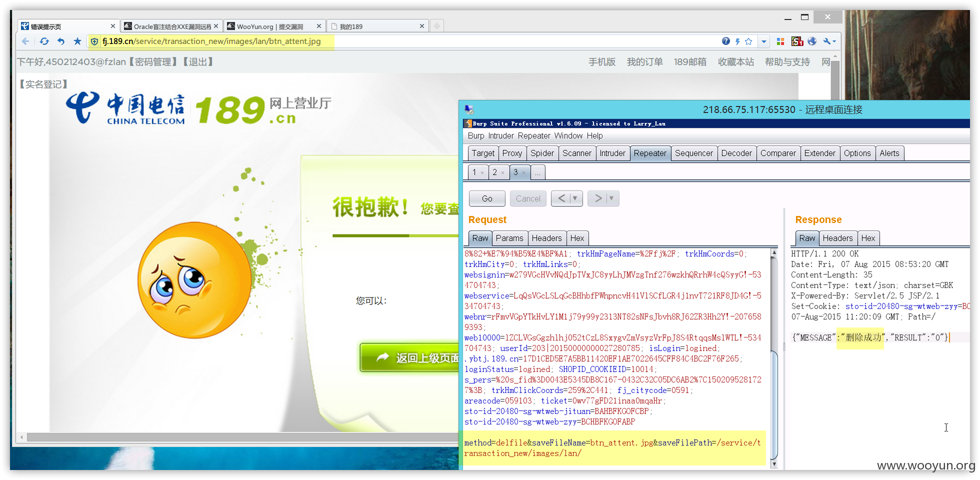Send the request with Go button
Viewport: 980px width, 480px height.
[x=487, y=198]
